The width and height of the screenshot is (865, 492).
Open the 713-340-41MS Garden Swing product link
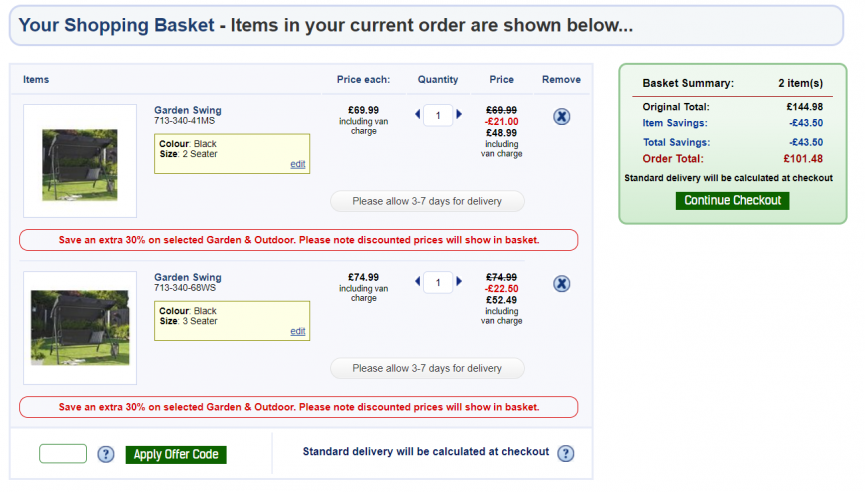[188, 110]
